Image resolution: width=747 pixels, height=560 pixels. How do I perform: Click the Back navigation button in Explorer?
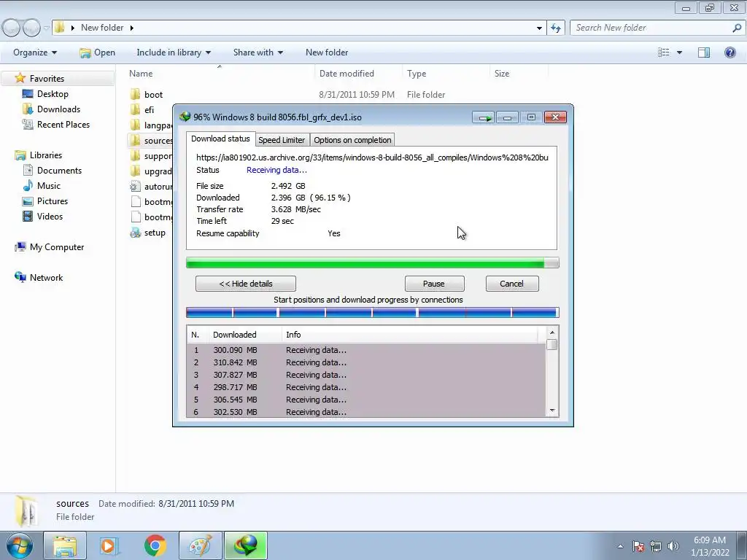point(12,28)
